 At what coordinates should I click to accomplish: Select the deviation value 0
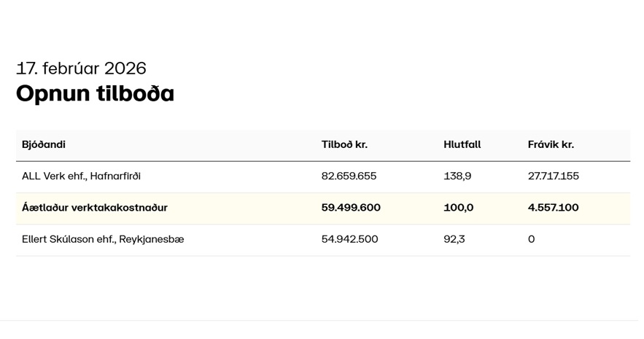coord(531,239)
